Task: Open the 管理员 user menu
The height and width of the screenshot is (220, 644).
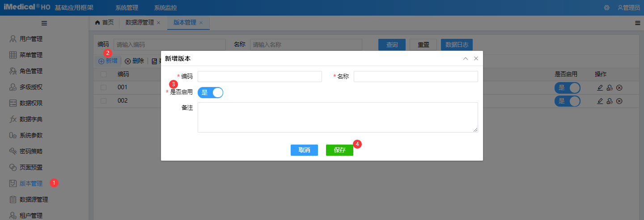Action: pos(628,8)
